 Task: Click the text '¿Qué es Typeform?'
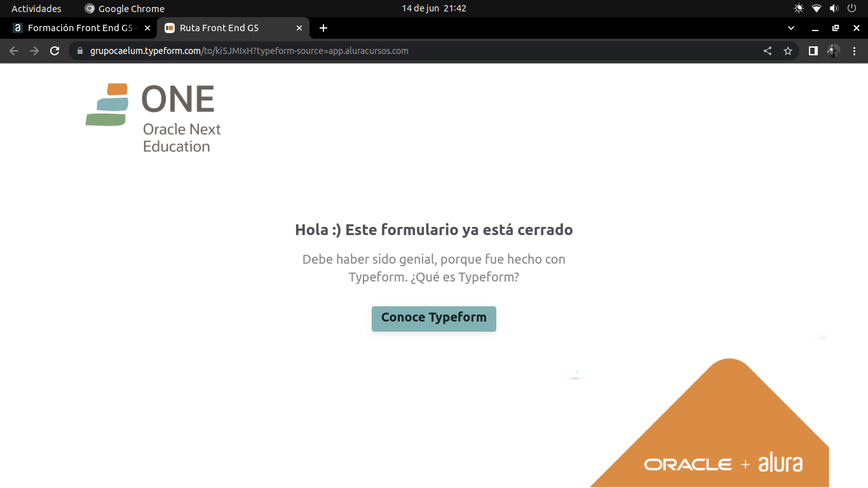(465, 277)
